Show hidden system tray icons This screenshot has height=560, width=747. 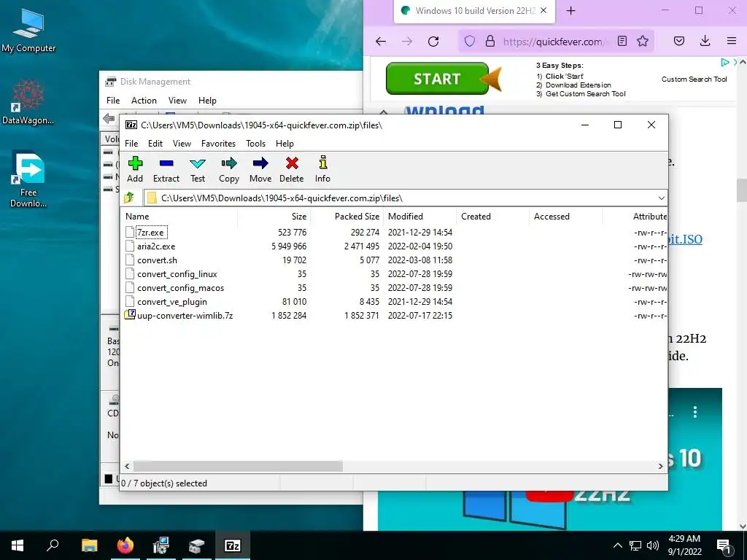pyautogui.click(x=617, y=545)
